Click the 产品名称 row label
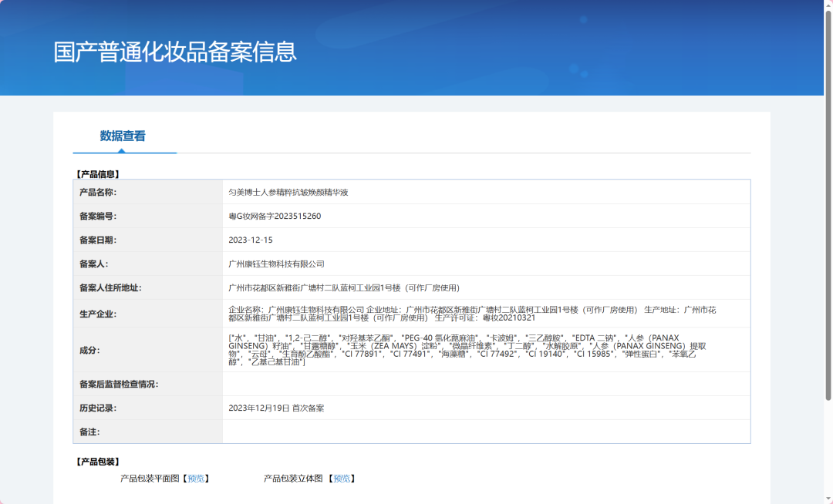833x504 pixels. (x=98, y=192)
